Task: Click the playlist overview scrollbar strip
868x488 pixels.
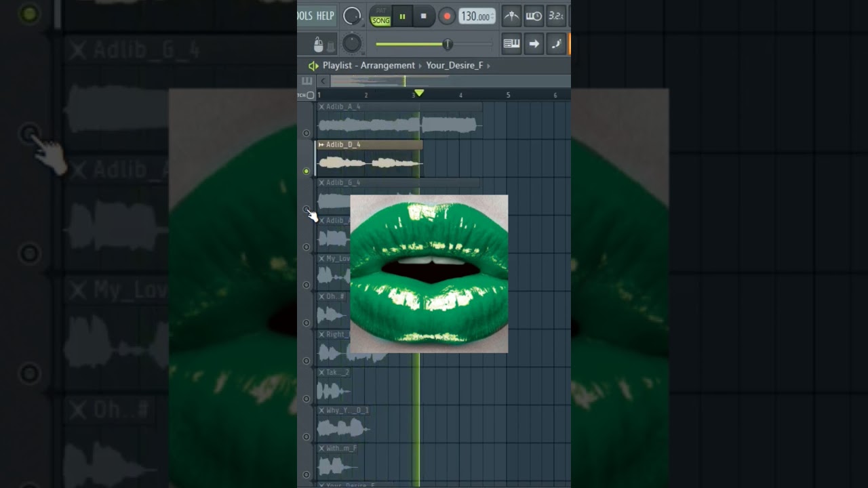Action: click(450, 81)
